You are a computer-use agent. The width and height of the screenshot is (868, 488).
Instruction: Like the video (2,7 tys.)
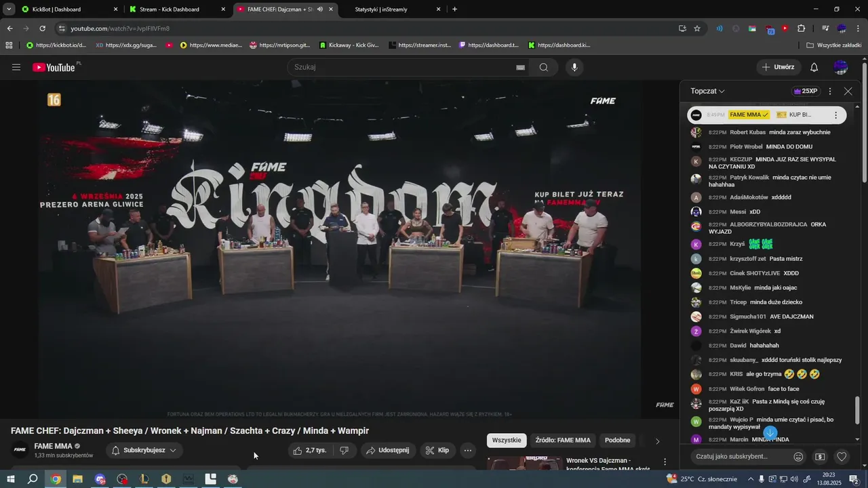point(309,450)
